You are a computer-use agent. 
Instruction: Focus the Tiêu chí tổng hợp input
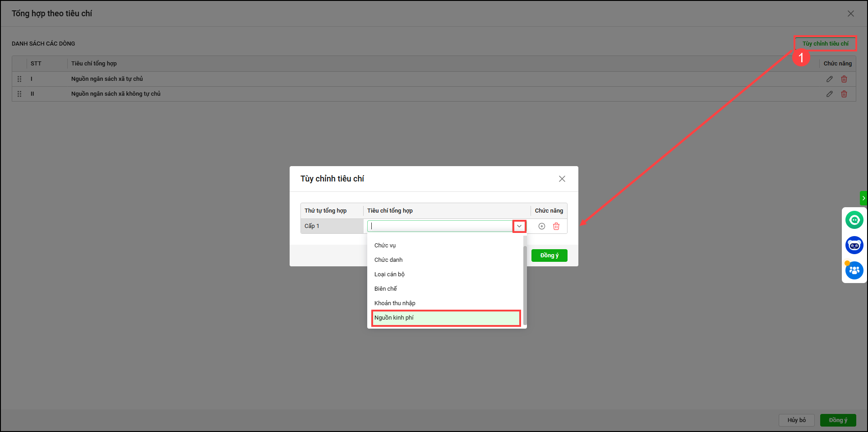point(440,226)
